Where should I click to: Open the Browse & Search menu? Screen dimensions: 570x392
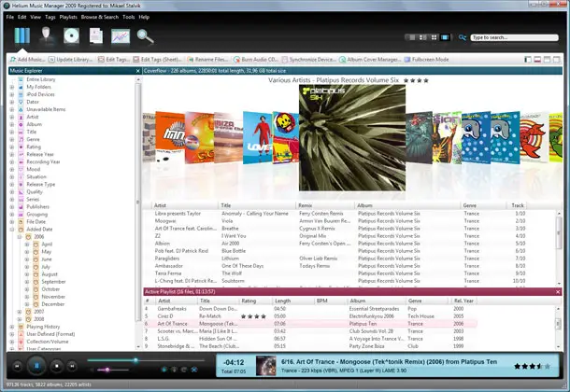[x=100, y=17]
